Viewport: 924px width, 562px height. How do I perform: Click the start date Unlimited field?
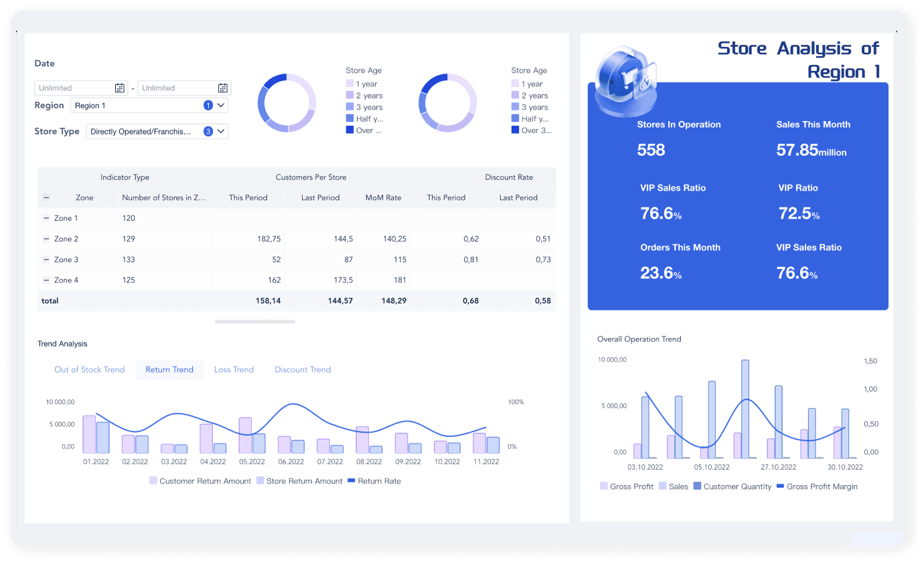73,88
